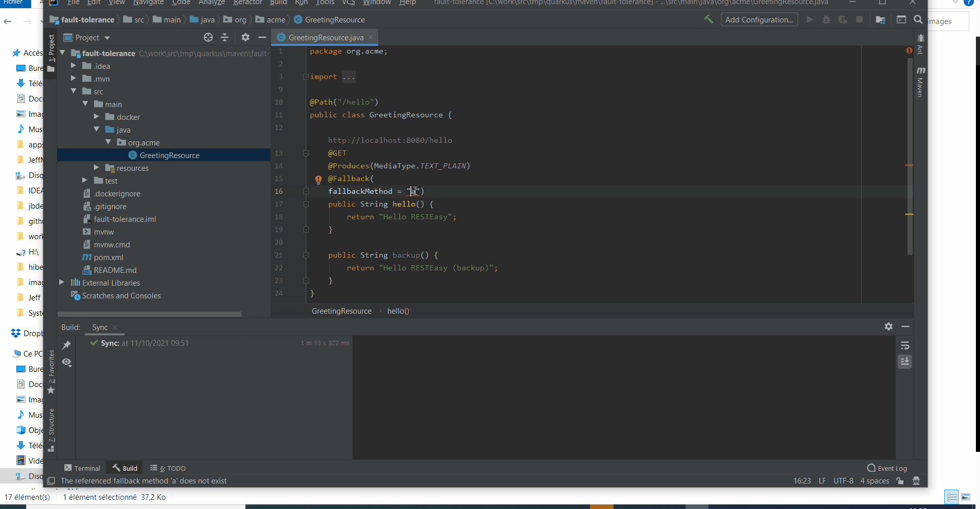Viewport: 980px width, 509px height.
Task: Run with Coverage using the coverage icon
Action: pyautogui.click(x=843, y=19)
